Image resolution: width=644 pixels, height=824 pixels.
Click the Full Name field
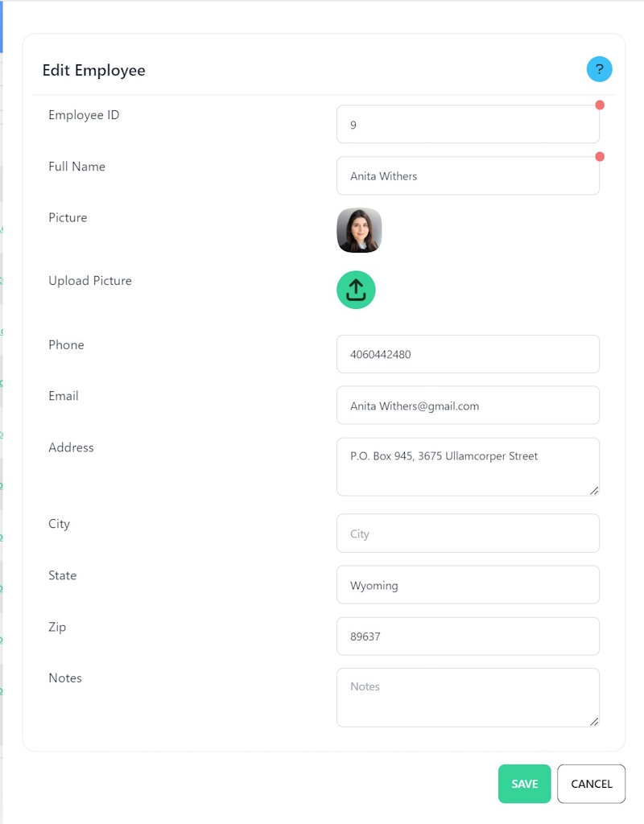point(468,176)
